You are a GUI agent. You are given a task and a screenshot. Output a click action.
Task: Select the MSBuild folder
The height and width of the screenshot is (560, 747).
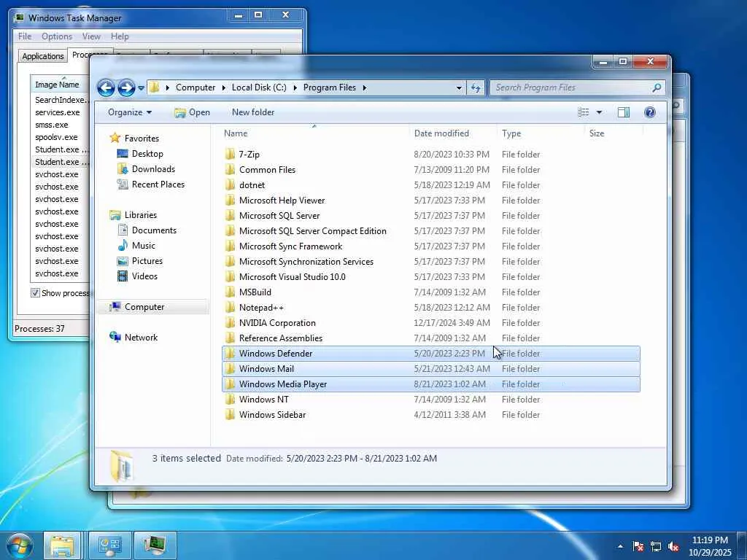point(255,292)
